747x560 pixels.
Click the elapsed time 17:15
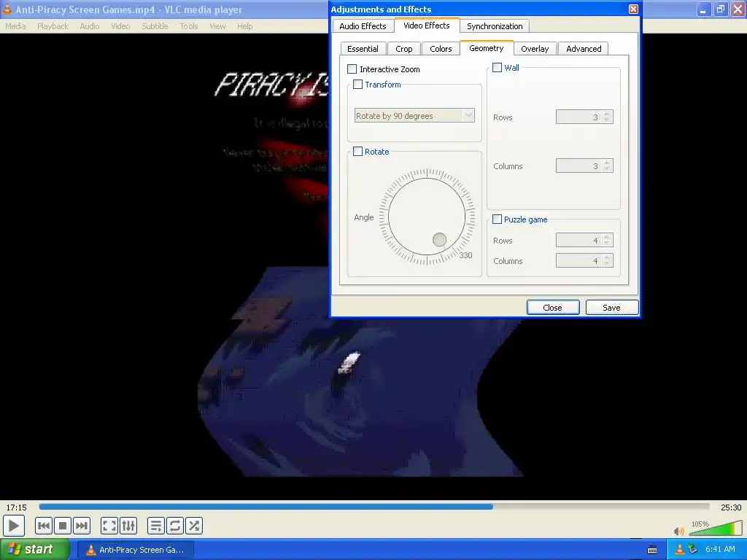16,507
